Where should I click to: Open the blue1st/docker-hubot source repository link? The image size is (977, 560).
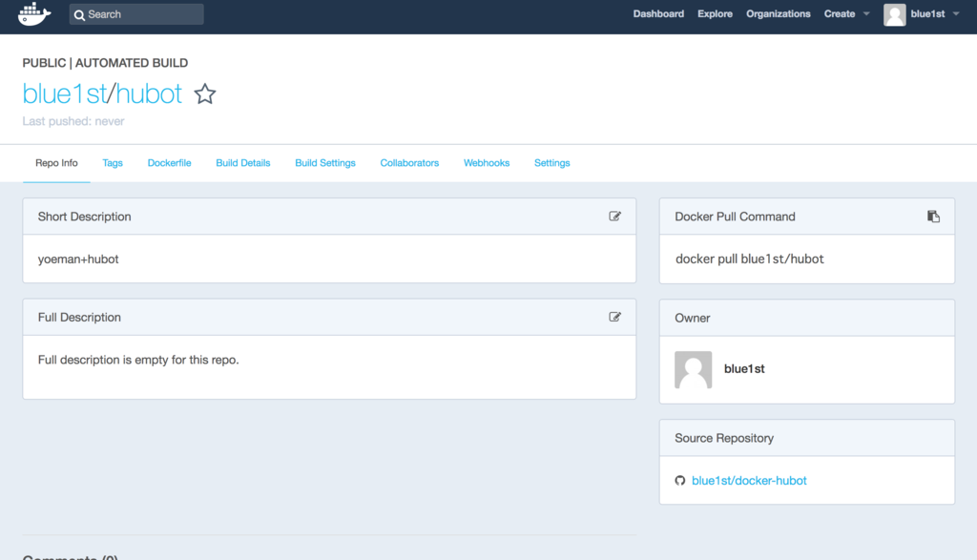[x=749, y=480]
